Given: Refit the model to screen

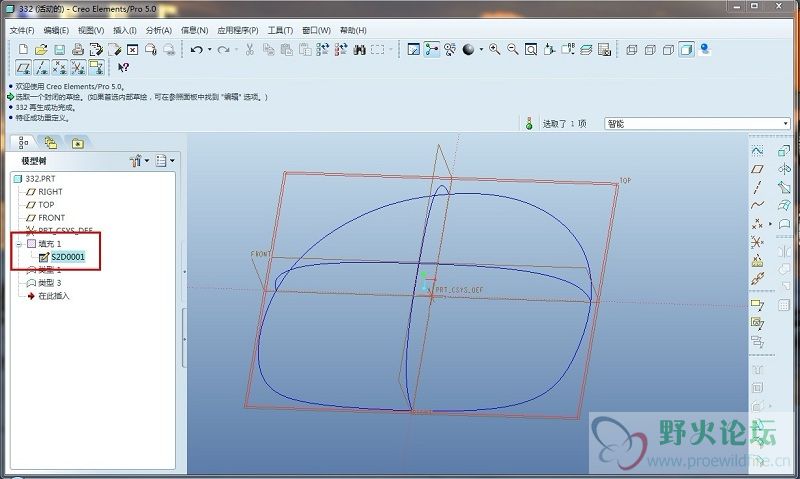Looking at the screenshot, I should [x=531, y=49].
